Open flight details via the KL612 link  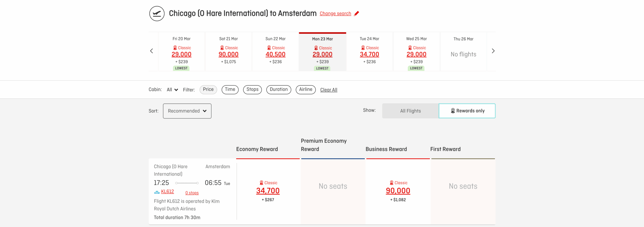coord(168,192)
